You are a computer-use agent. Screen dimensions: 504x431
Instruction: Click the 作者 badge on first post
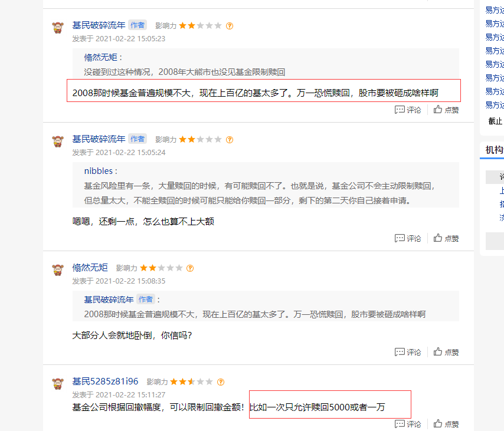pyautogui.click(x=138, y=25)
